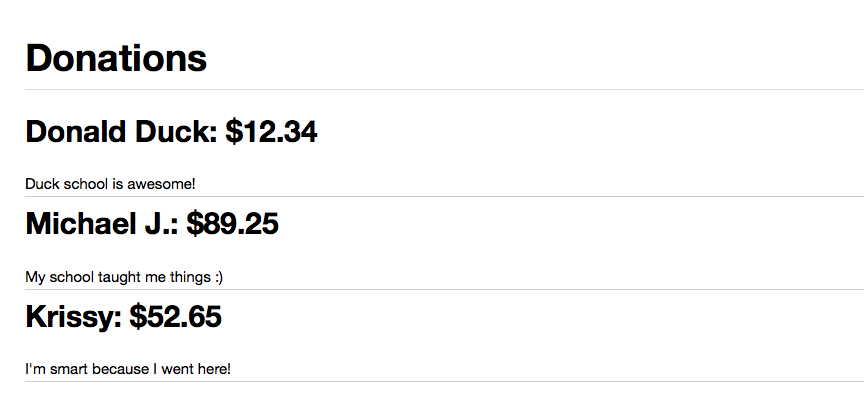
Task: Select the Krissy donor name
Action: click(x=73, y=317)
